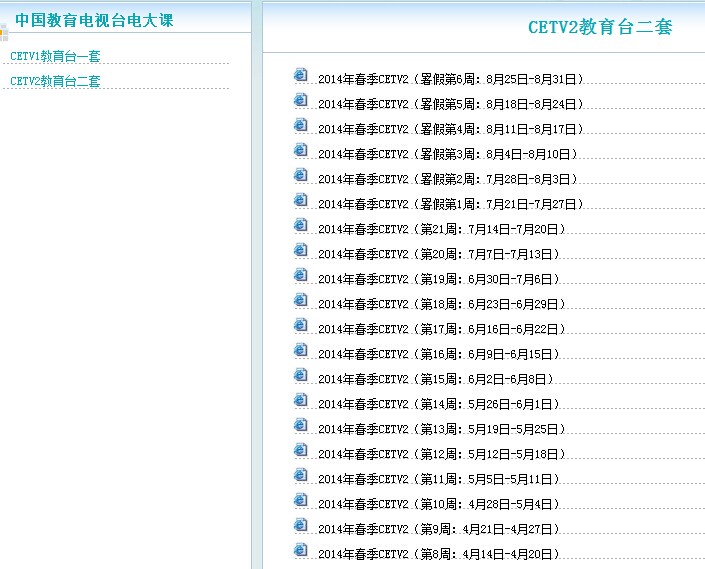The height and width of the screenshot is (569, 705).
Task: Click document icon beside 暑假第6周 entry
Action: (300, 76)
